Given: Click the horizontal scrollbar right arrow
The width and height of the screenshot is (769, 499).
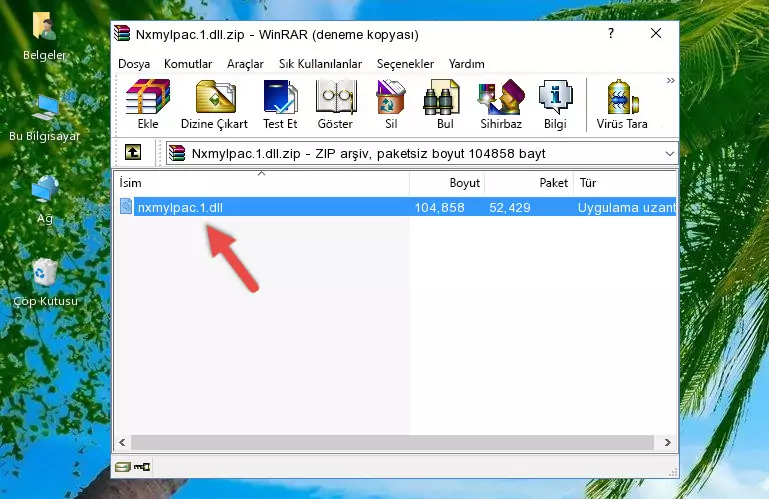Looking at the screenshot, I should pyautogui.click(x=667, y=443).
